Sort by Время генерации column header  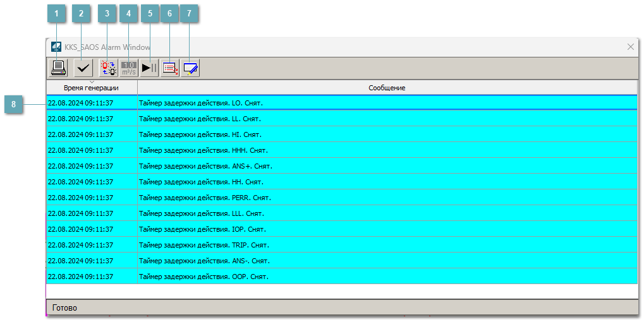(92, 88)
